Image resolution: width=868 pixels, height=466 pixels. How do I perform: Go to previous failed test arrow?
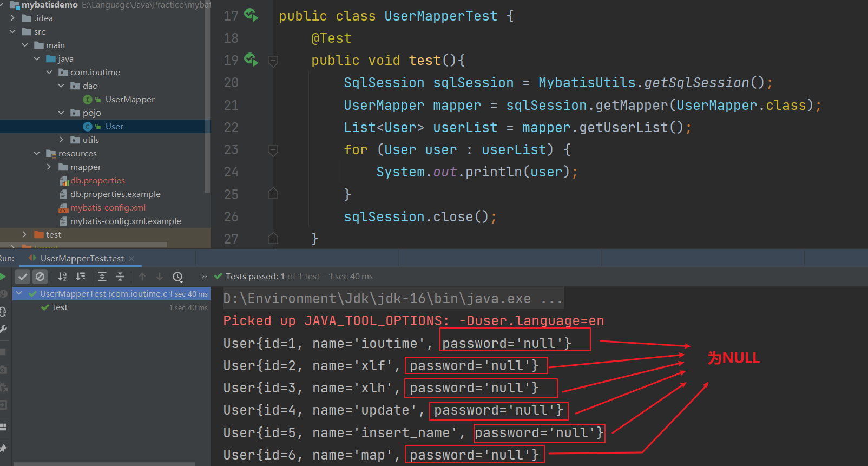point(142,277)
